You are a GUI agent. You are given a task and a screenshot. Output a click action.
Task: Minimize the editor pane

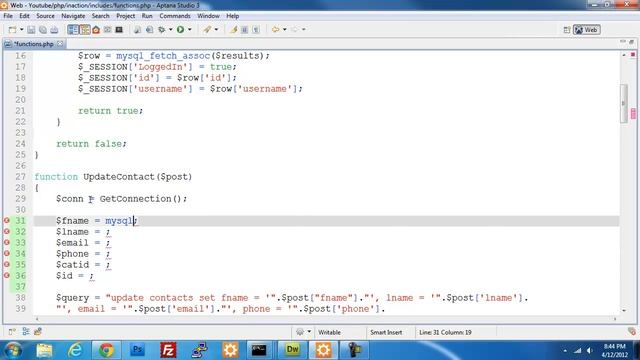[623, 42]
